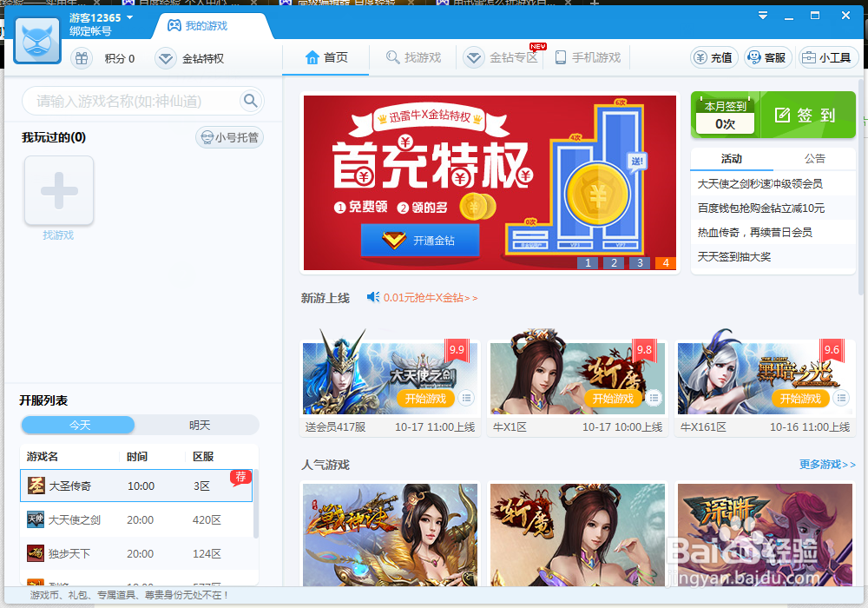Show banner slide 2
The height and width of the screenshot is (608, 868).
click(x=614, y=263)
